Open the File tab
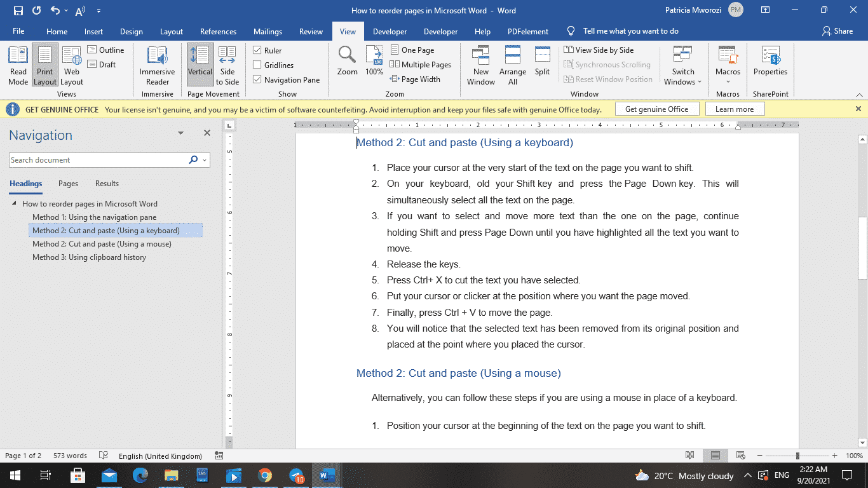This screenshot has width=868, height=488. point(18,31)
